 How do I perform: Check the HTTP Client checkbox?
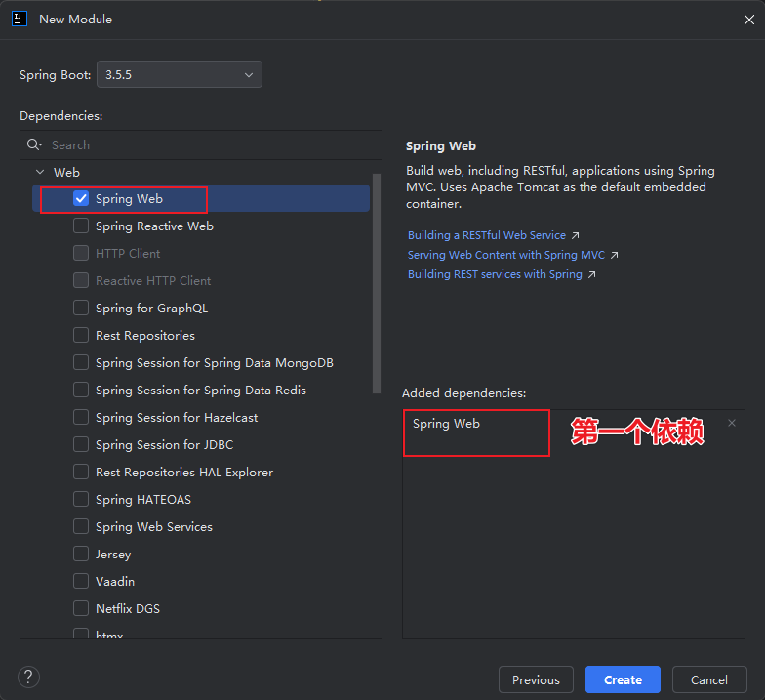pyautogui.click(x=81, y=254)
